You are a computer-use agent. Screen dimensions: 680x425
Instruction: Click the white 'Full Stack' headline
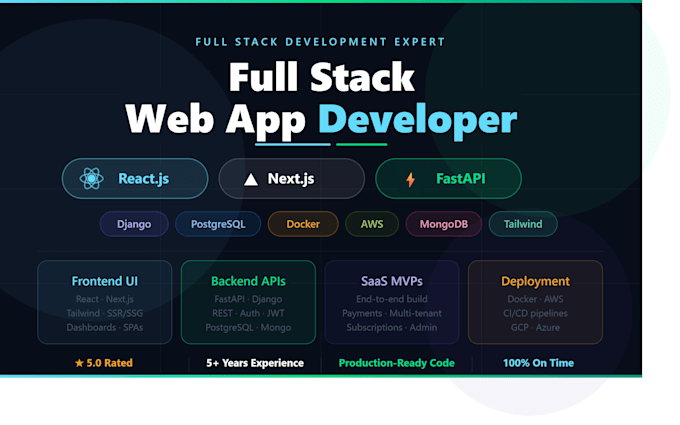tap(322, 77)
